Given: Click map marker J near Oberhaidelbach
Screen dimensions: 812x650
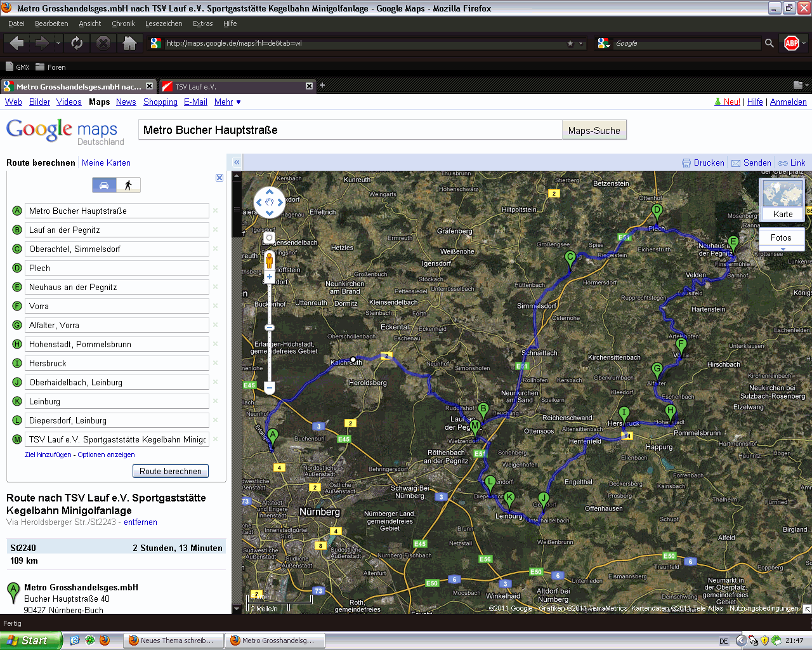Looking at the screenshot, I should pos(543,500).
